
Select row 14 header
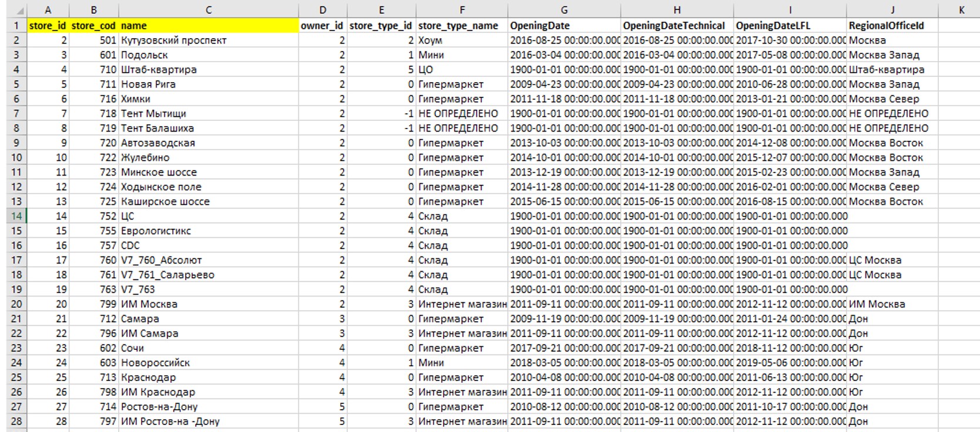[16, 216]
